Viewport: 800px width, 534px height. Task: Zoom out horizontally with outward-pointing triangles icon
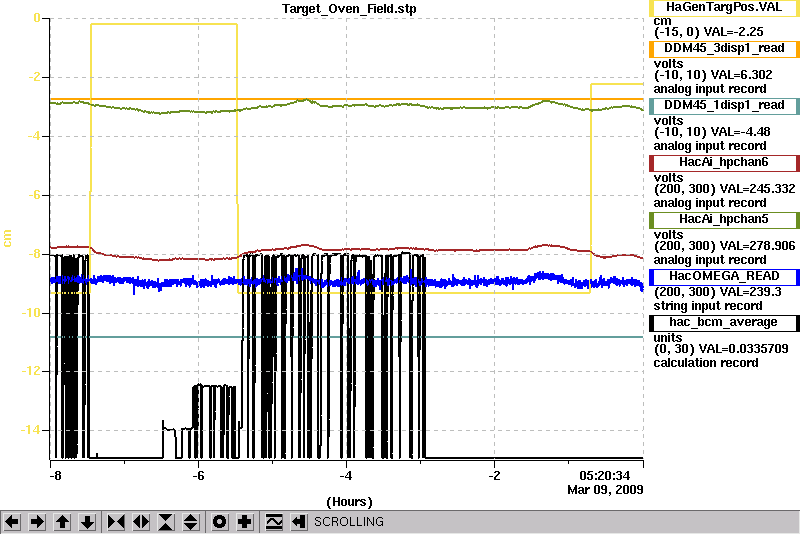click(141, 522)
